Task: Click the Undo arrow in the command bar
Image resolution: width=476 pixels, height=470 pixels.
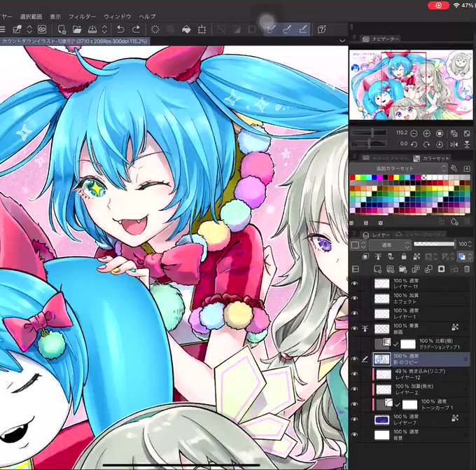Action: 121,29
